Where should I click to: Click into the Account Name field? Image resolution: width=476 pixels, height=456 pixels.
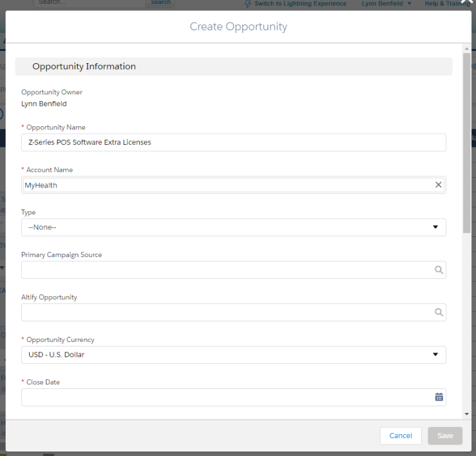(x=227, y=185)
